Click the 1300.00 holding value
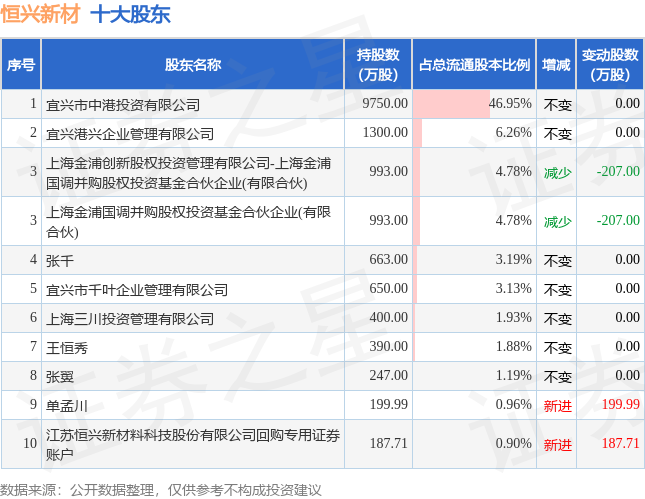Screen dimensions: 645x499 [x=385, y=132]
